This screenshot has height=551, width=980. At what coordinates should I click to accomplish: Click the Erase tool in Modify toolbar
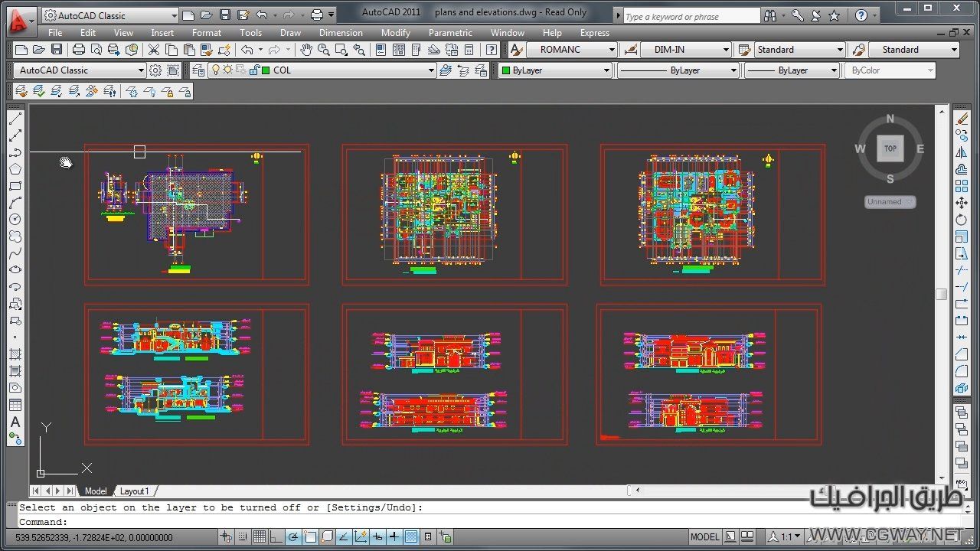pos(962,119)
